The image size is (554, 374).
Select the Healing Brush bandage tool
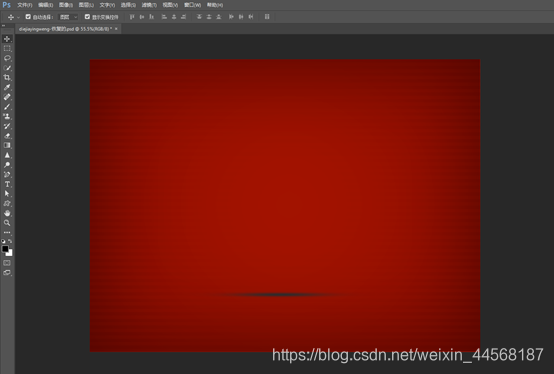tap(7, 97)
